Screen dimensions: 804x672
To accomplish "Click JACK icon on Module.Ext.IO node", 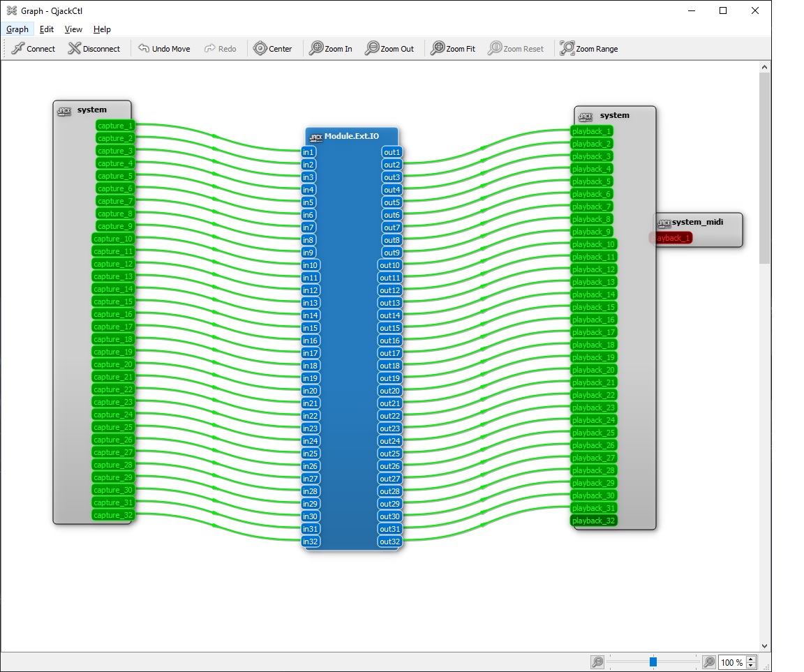I will point(316,137).
